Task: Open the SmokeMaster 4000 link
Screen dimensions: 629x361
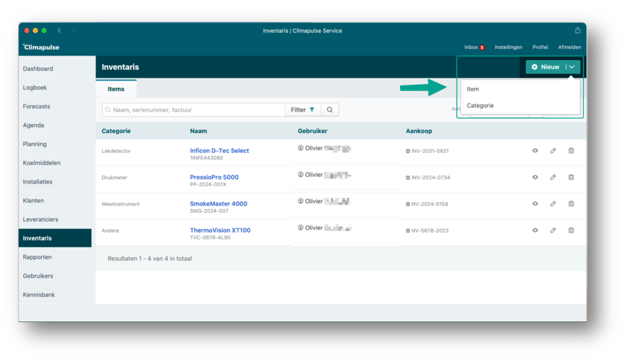Action: click(x=219, y=204)
